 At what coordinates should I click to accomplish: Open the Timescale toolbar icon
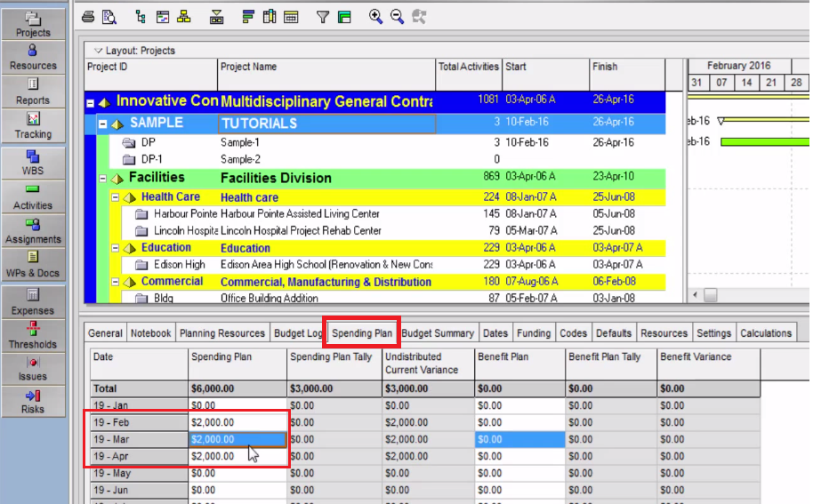[x=291, y=17]
